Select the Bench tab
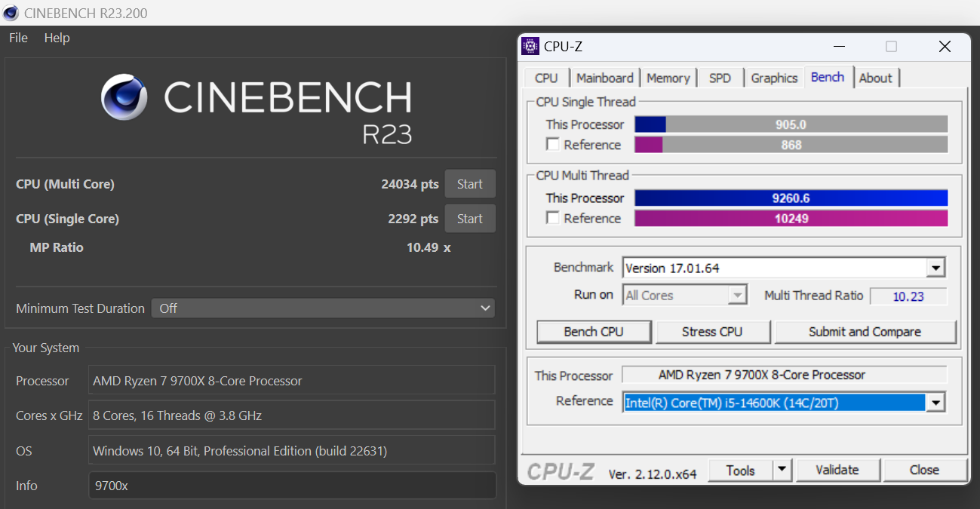 828,77
